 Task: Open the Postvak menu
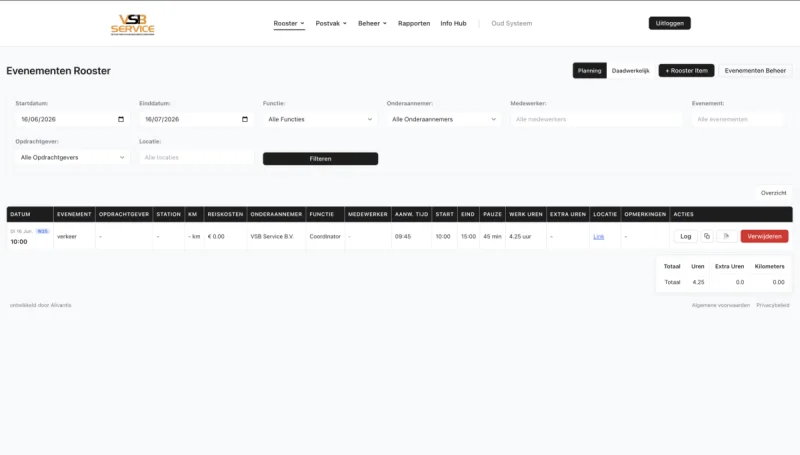pos(331,23)
